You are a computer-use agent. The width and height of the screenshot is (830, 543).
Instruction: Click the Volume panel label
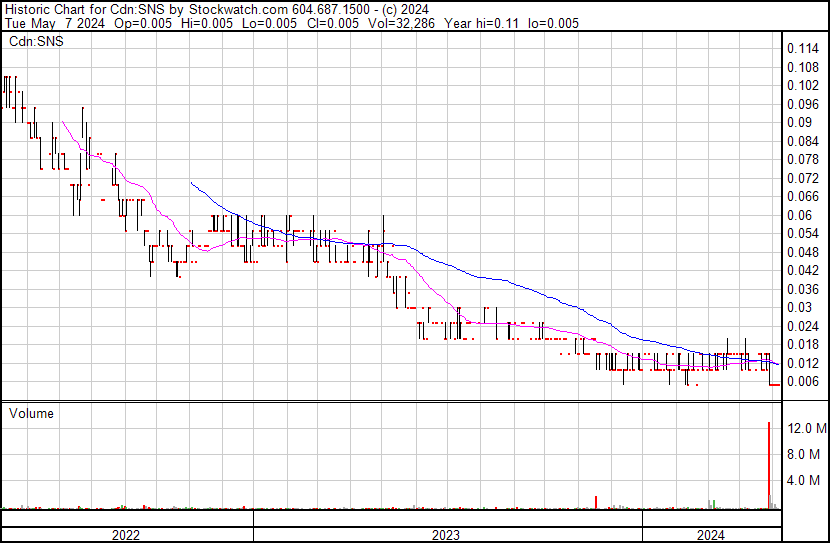coord(31,413)
